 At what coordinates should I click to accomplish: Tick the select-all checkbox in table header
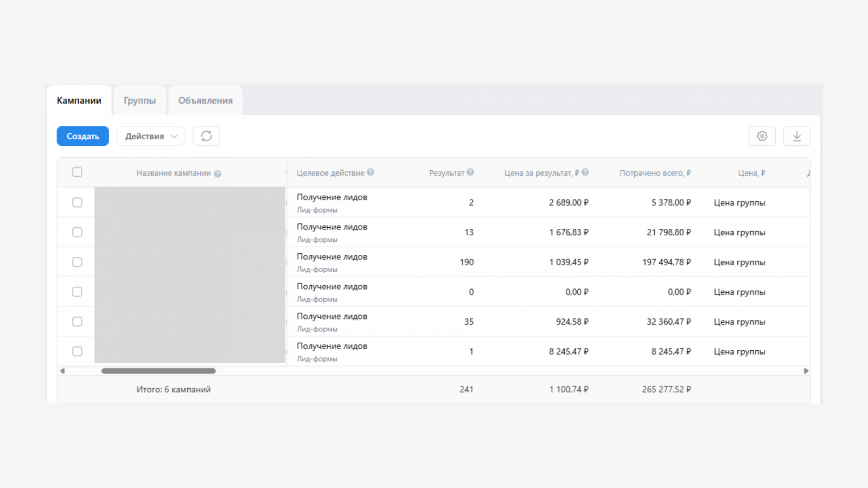[x=77, y=172]
